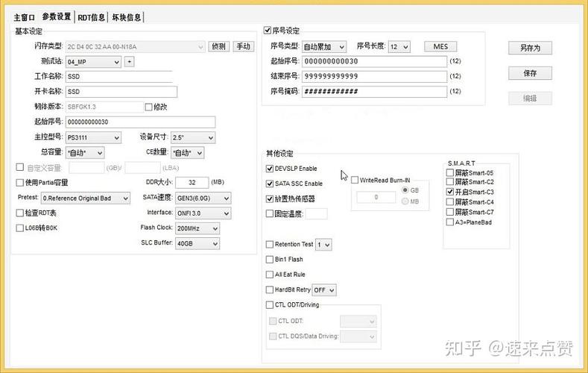Open the Flash Clock 200MHz dropdown
588x373 pixels.
(x=197, y=228)
